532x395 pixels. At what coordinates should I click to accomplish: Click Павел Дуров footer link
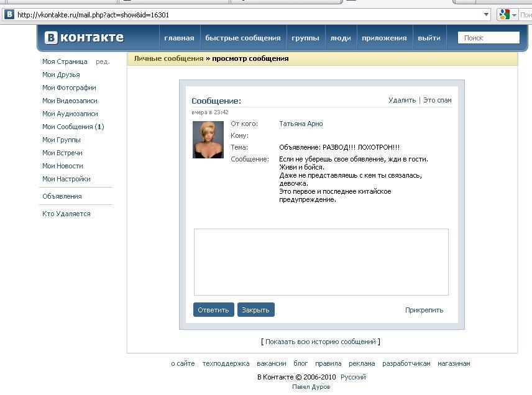[x=311, y=387]
